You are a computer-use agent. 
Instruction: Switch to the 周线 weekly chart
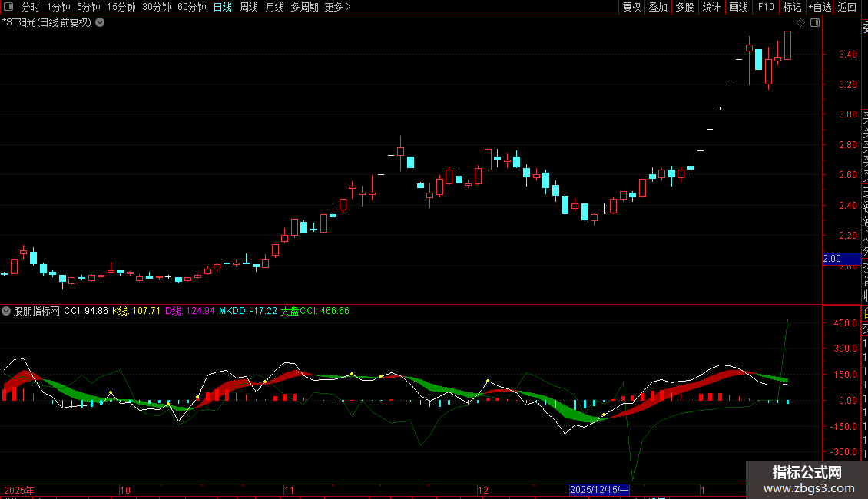(249, 7)
